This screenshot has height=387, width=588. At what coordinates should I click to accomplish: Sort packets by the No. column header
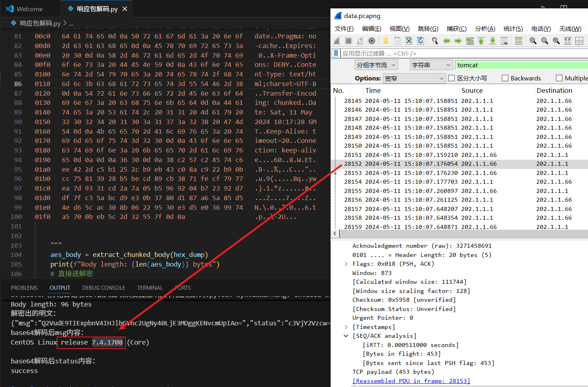pos(347,90)
